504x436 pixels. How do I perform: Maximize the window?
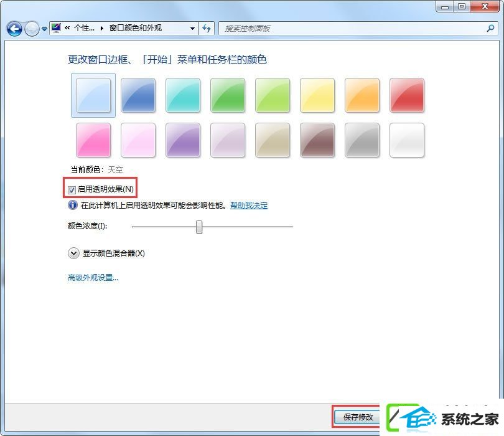click(x=462, y=7)
